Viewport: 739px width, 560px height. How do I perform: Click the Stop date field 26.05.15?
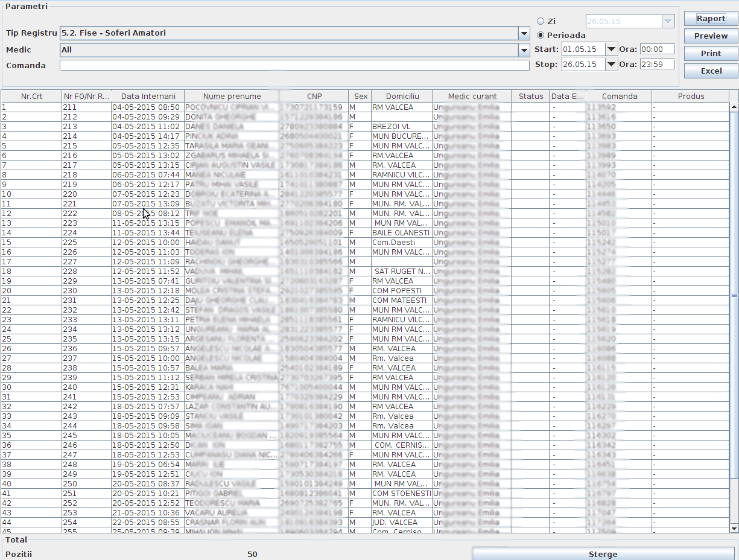coord(583,64)
